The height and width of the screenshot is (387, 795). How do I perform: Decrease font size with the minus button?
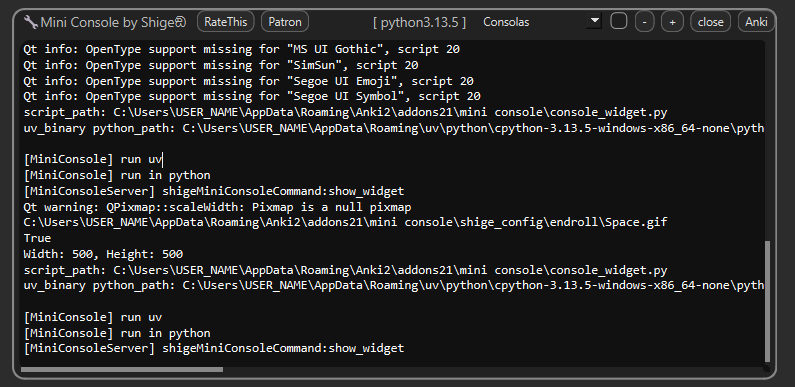click(644, 22)
